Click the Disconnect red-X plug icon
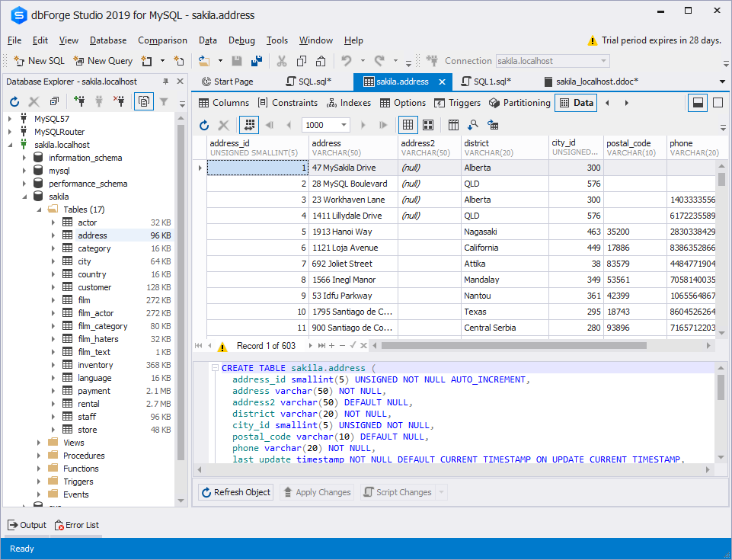Screen dimensions: 732x560 (x=119, y=101)
